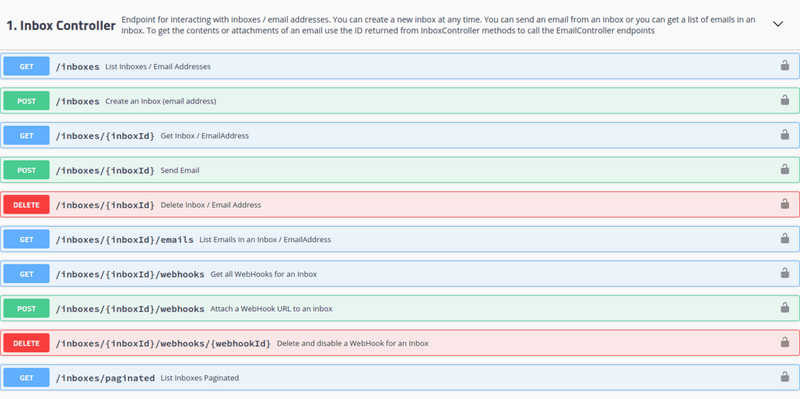
Task: Open /inboxes/{inboxId}/webhooks path of Get all WebHooks
Action: coord(130,275)
